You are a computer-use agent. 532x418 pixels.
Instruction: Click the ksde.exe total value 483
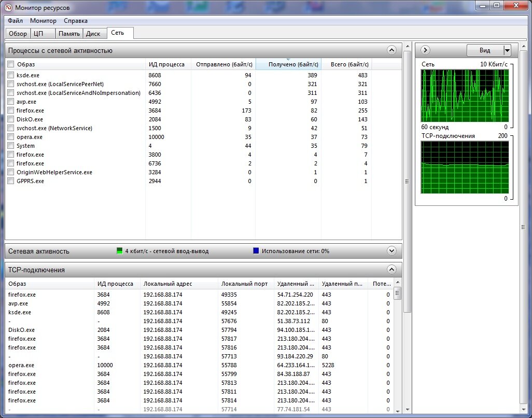click(x=362, y=75)
